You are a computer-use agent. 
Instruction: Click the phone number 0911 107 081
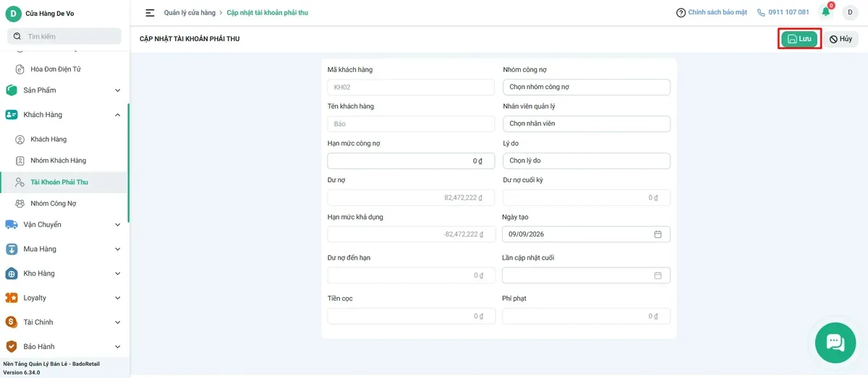click(x=788, y=12)
